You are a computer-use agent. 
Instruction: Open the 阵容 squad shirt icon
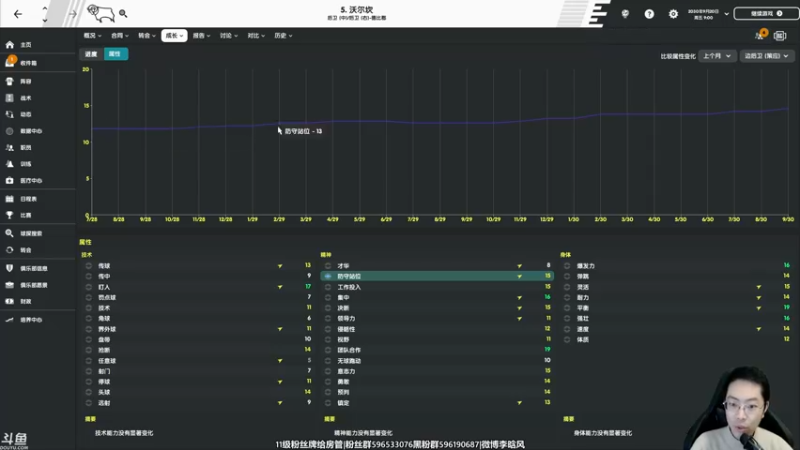(10, 82)
